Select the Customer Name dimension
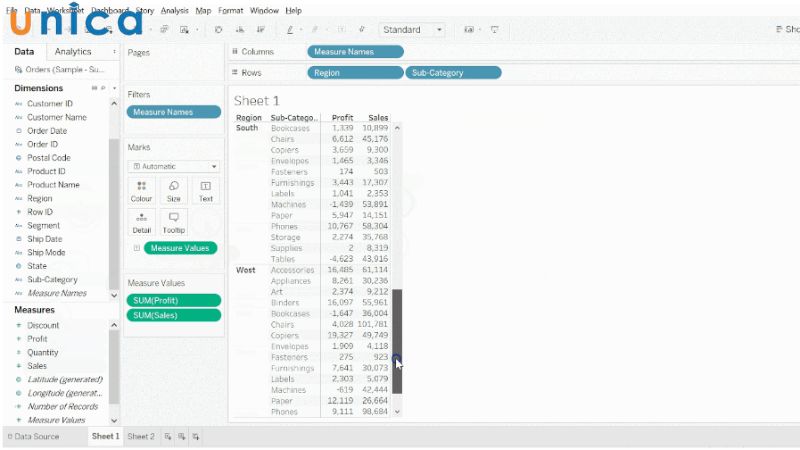 (x=57, y=117)
